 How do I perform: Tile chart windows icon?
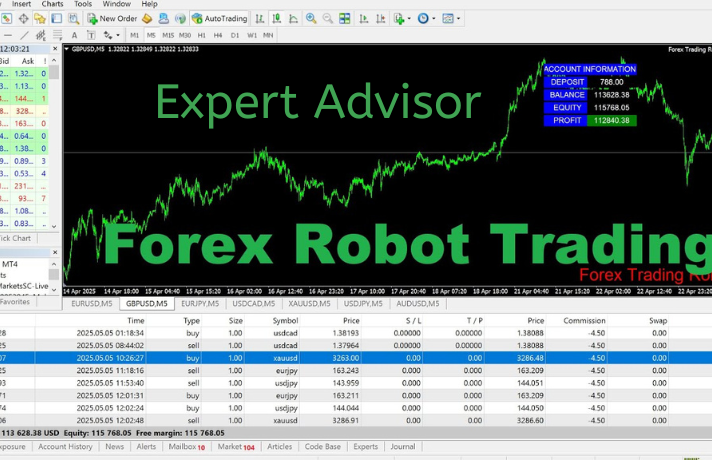pos(345,19)
